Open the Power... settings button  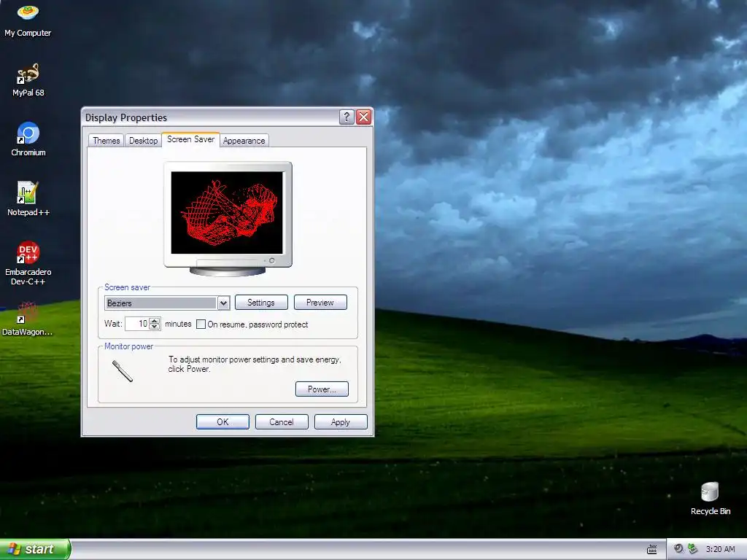click(322, 389)
